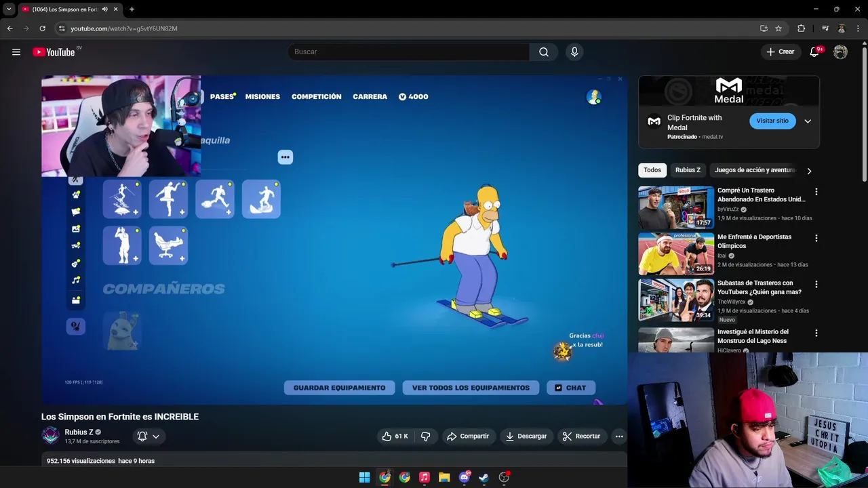
Task: Reload the page with the refresh icon
Action: (42, 28)
